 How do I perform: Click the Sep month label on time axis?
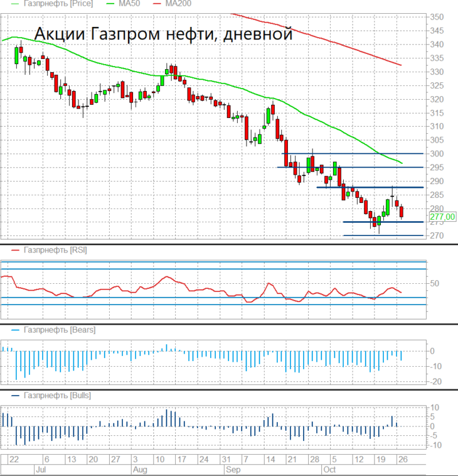pos(233,470)
